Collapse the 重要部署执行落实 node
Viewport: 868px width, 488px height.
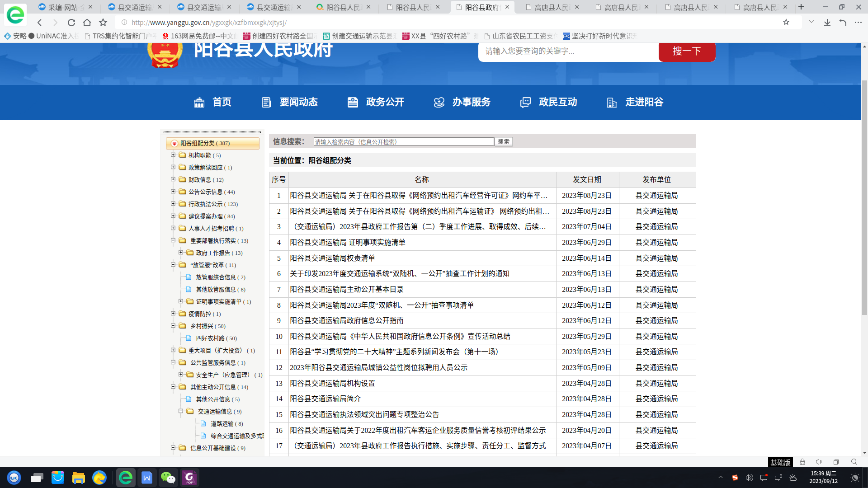173,240
